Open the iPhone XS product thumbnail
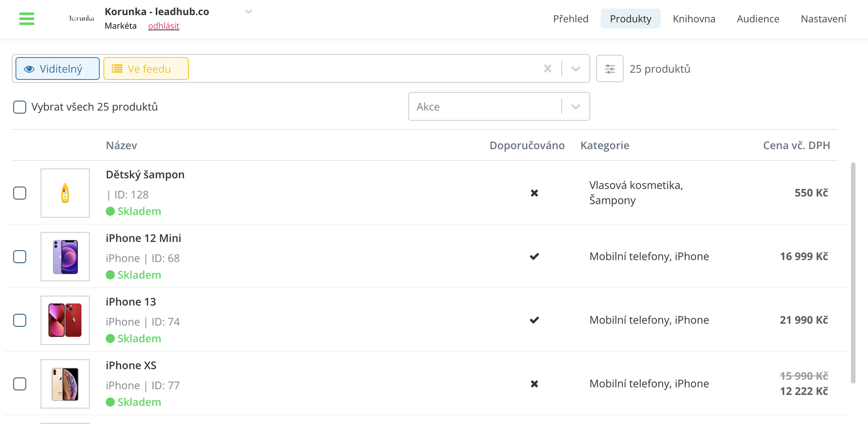Screen dimensions: 868x424 pyautogui.click(x=65, y=384)
